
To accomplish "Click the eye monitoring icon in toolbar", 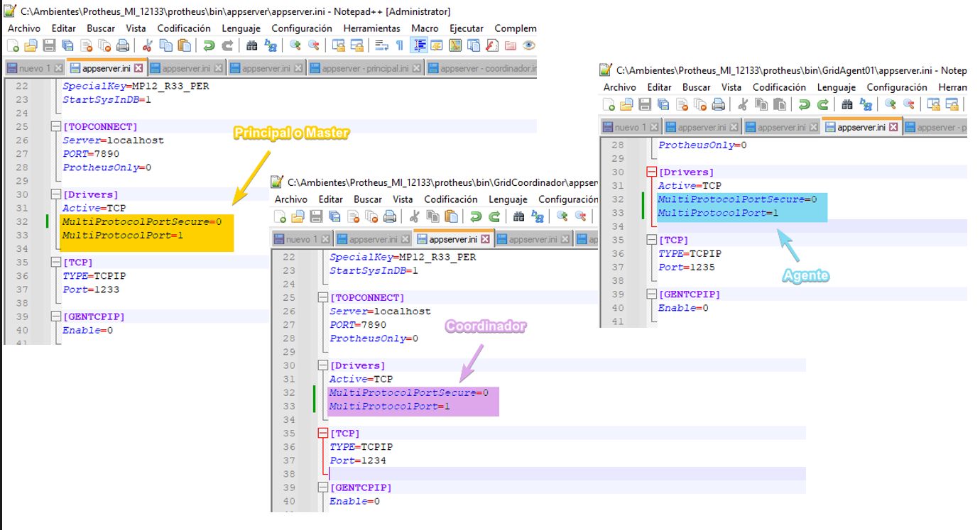I will click(x=529, y=45).
